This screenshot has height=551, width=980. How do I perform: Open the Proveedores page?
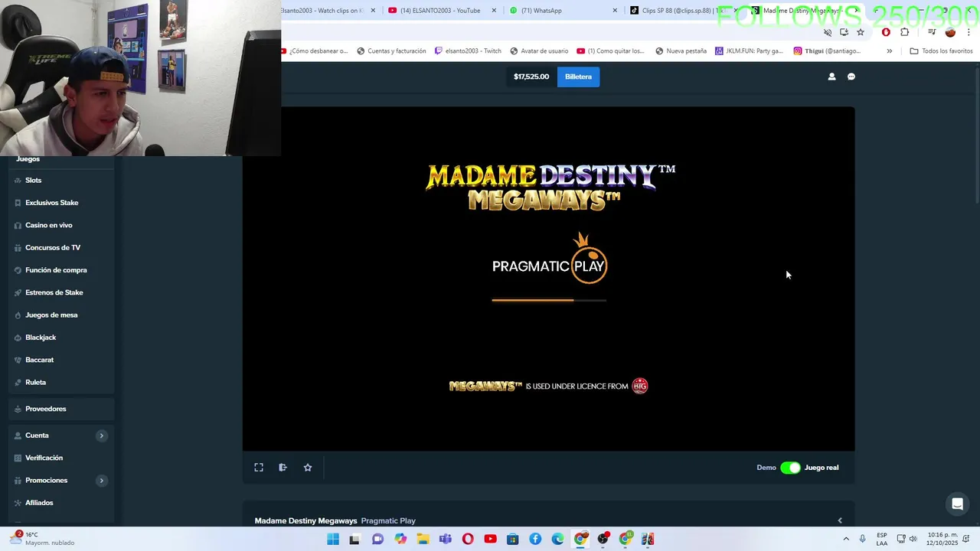[61, 409]
